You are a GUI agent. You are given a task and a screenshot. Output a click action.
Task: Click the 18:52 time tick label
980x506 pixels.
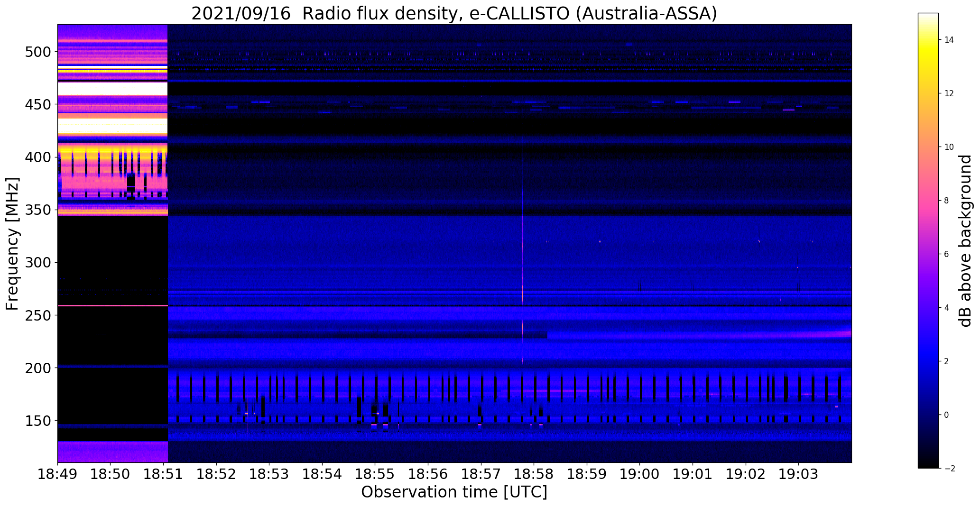[216, 475]
